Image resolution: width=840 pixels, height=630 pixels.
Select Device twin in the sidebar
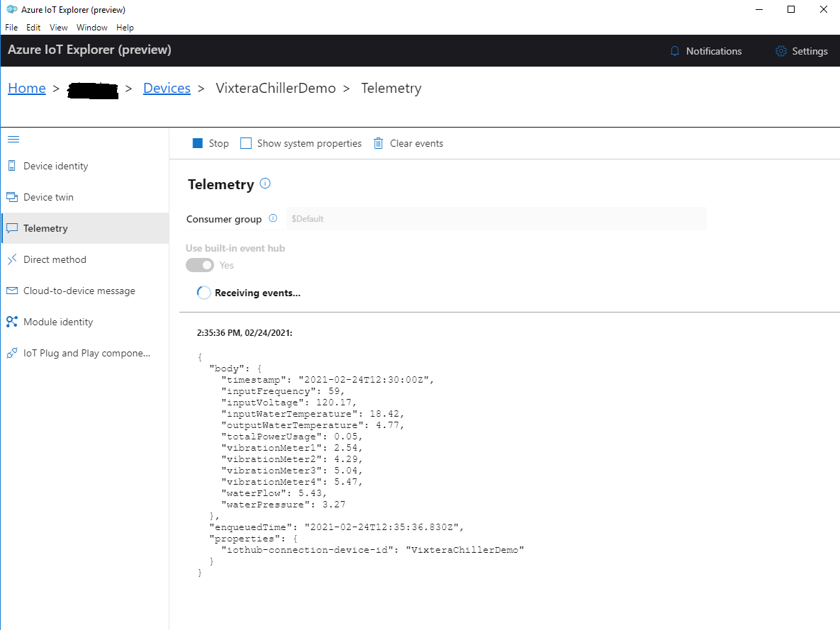coord(85,197)
